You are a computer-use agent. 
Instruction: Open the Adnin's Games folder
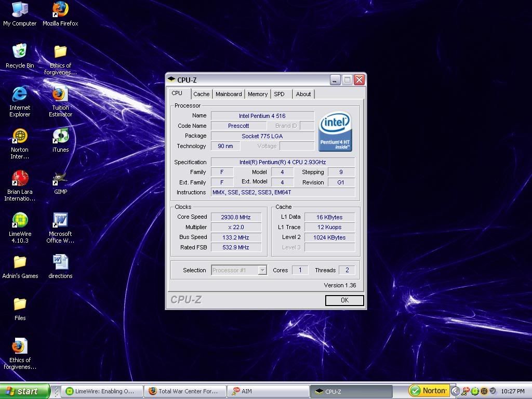[20, 263]
